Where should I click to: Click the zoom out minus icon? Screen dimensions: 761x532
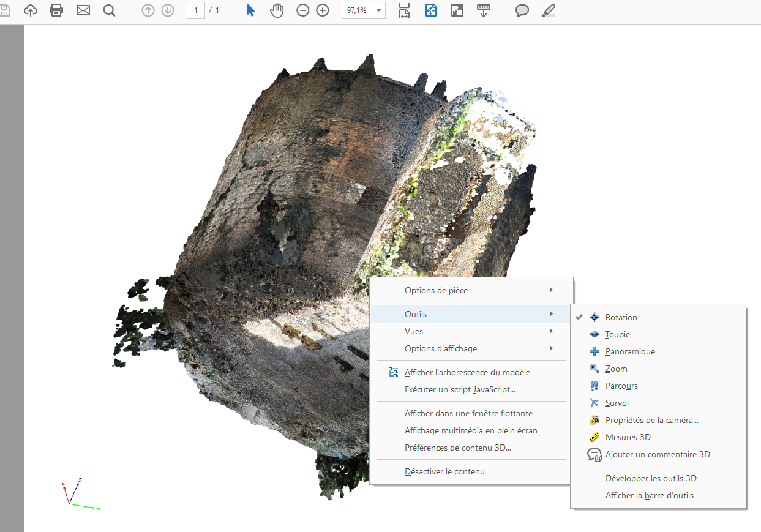pos(302,10)
